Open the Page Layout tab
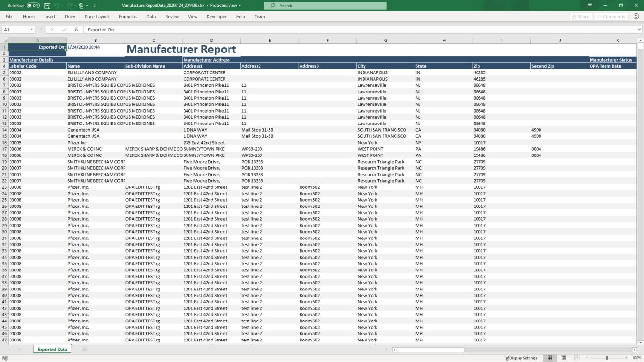This screenshot has height=362, width=644. [x=97, y=17]
